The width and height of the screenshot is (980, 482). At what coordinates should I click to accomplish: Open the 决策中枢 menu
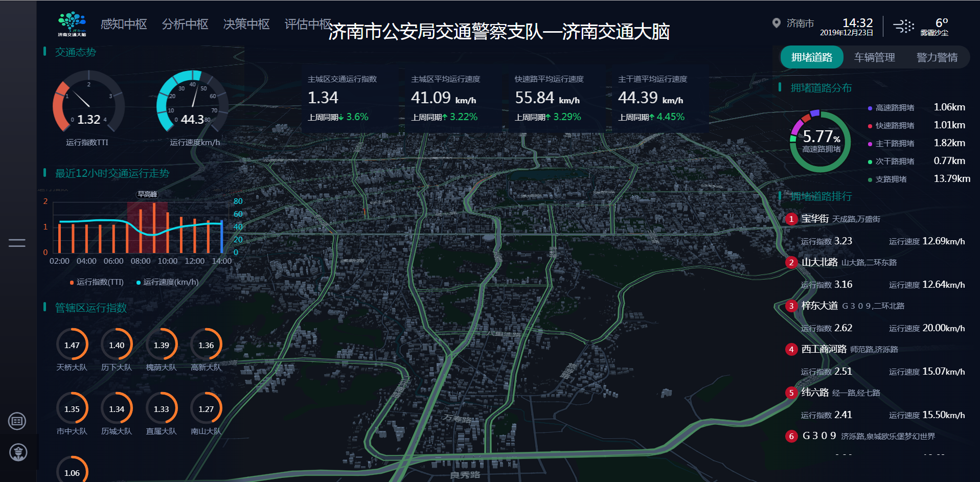(x=246, y=24)
